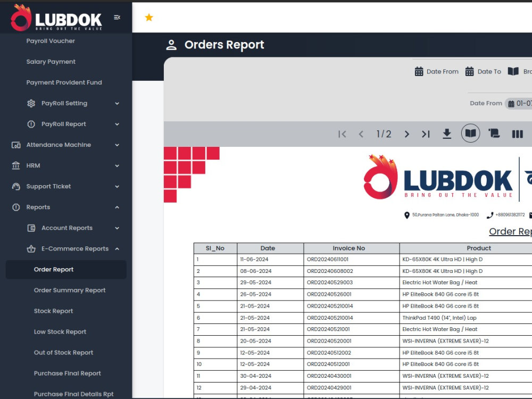Expand HRM menu chevron
Screen dimensions: 532x399
point(117,166)
